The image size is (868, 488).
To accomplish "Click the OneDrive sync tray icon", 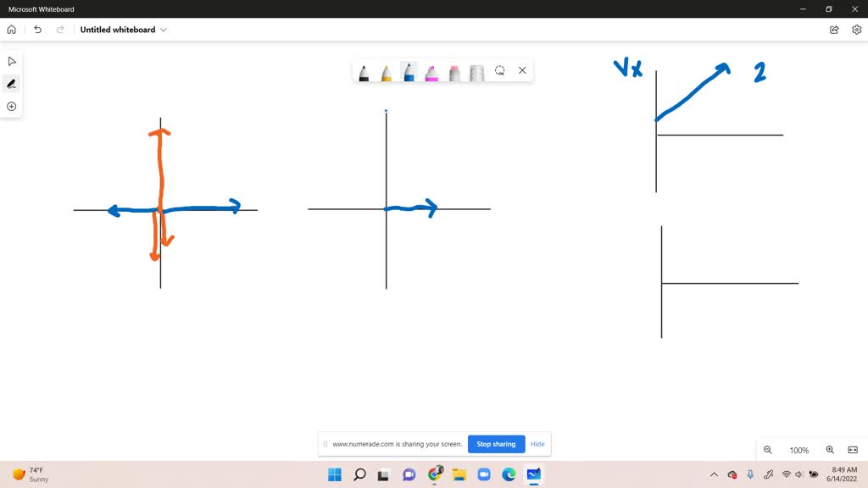I will coord(732,474).
